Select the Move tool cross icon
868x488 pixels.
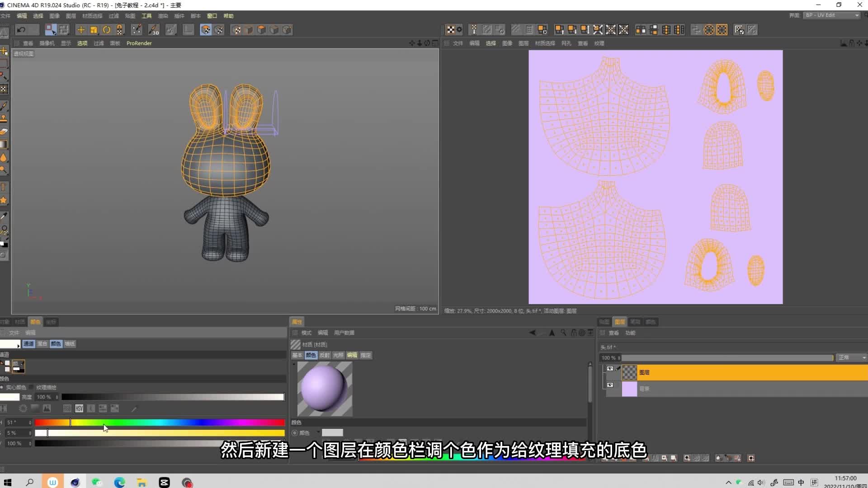click(81, 30)
